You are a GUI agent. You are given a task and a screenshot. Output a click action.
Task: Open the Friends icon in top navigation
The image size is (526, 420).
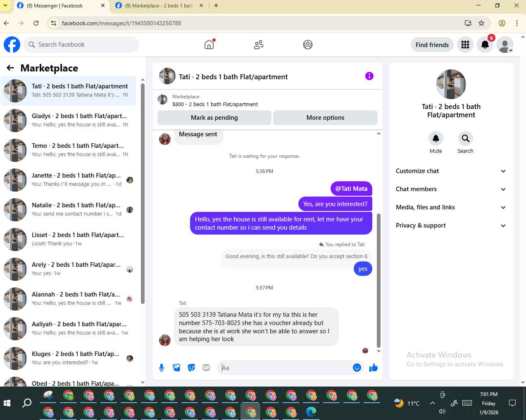click(x=259, y=45)
